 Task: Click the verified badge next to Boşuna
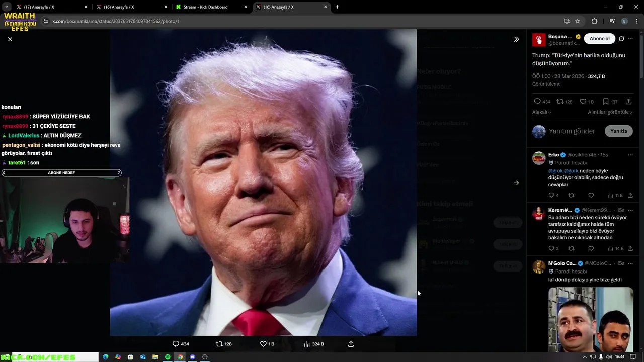point(578,37)
